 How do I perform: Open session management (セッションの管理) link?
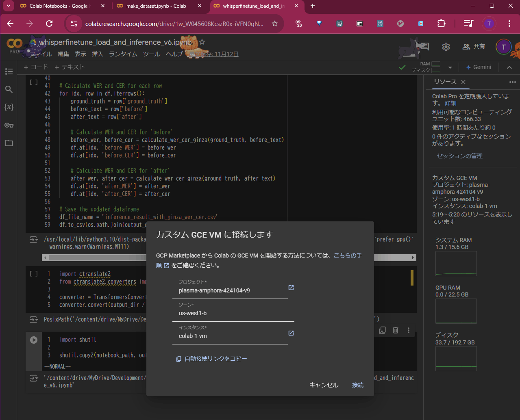(x=460, y=156)
